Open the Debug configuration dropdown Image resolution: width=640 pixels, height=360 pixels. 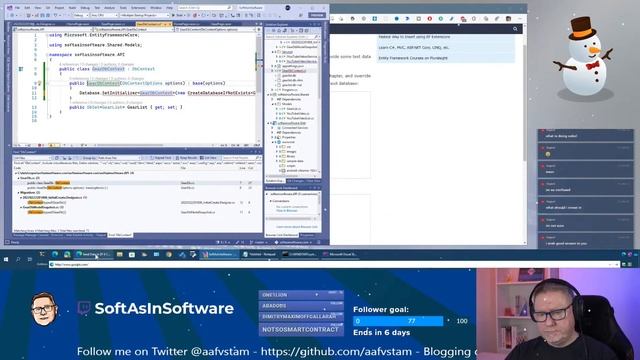pos(81,15)
